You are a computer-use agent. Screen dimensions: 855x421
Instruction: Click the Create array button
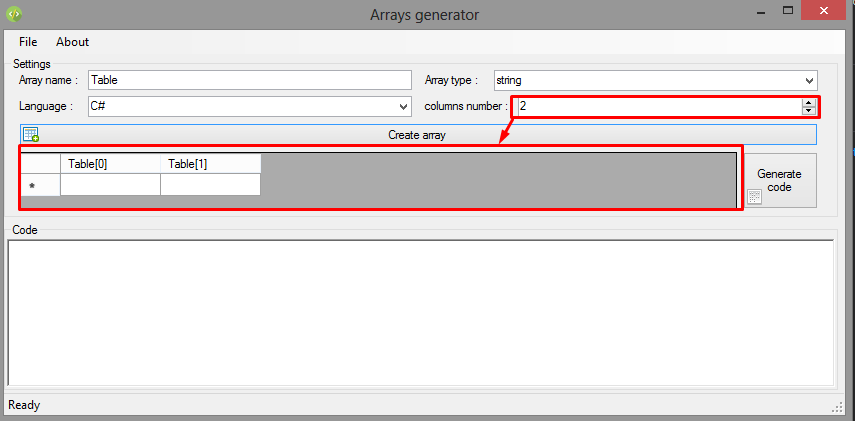(418, 135)
